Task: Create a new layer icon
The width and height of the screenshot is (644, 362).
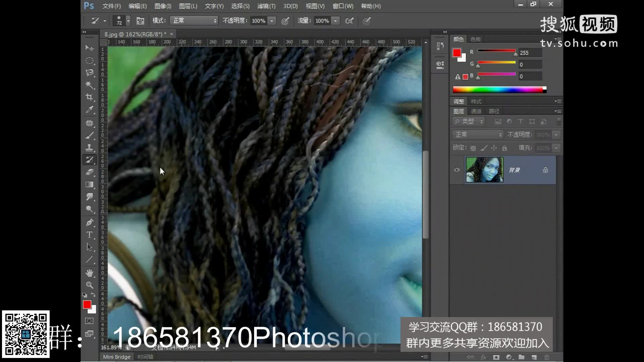Action: [534, 357]
